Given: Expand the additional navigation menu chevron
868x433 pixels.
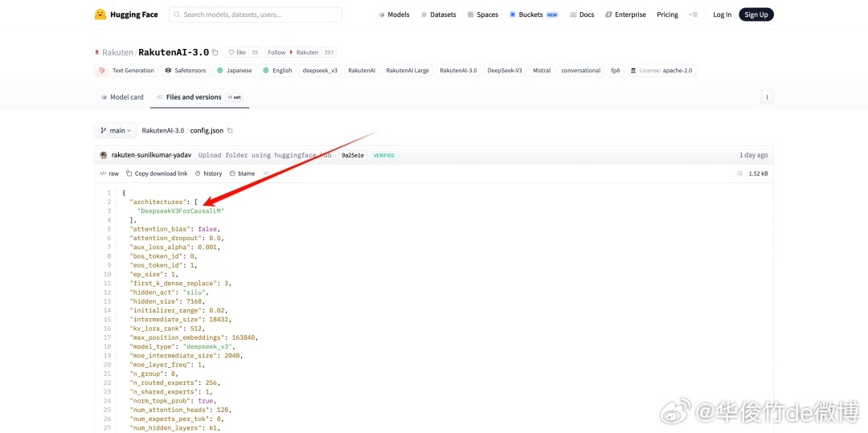Looking at the screenshot, I should pyautogui.click(x=693, y=15).
